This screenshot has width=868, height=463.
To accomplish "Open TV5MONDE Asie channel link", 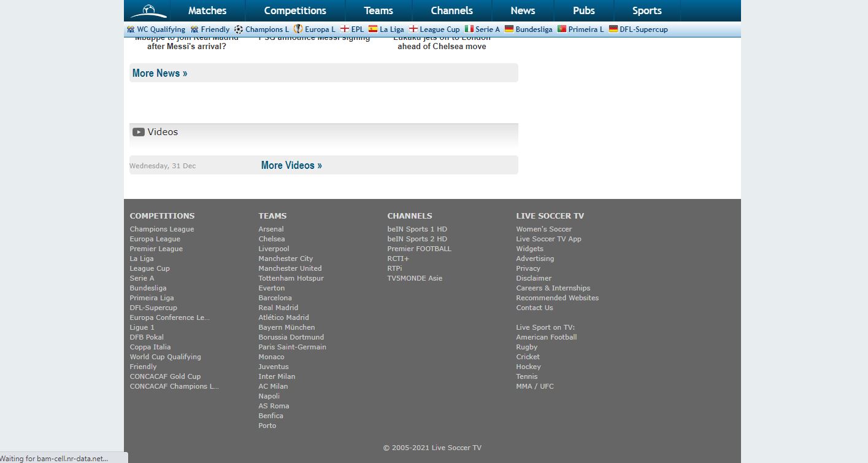I will 415,278.
